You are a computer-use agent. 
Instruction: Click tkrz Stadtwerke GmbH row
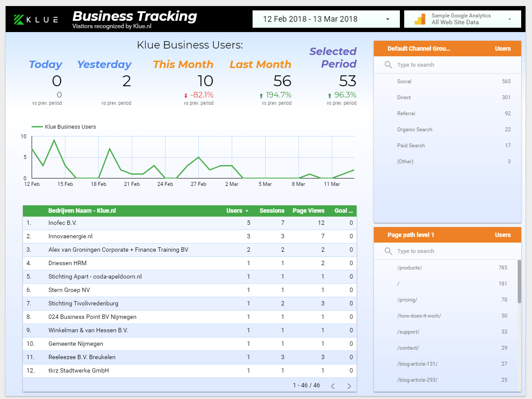(190, 371)
